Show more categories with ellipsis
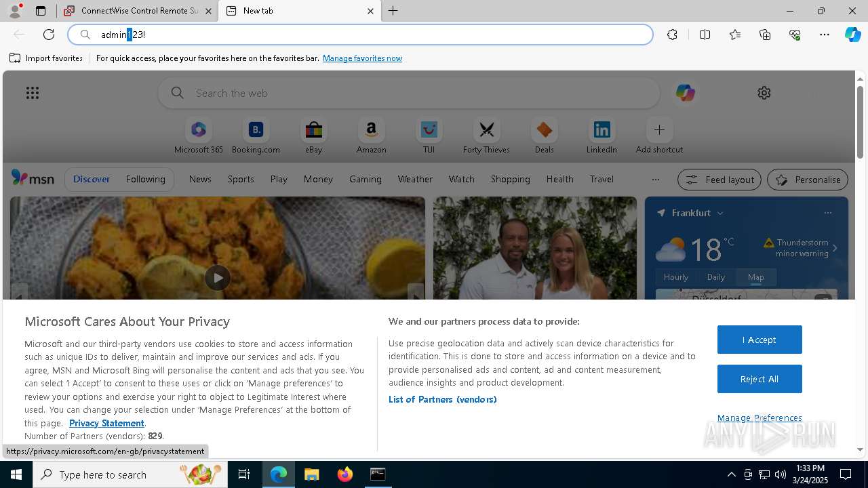The height and width of the screenshot is (488, 868). 655,180
